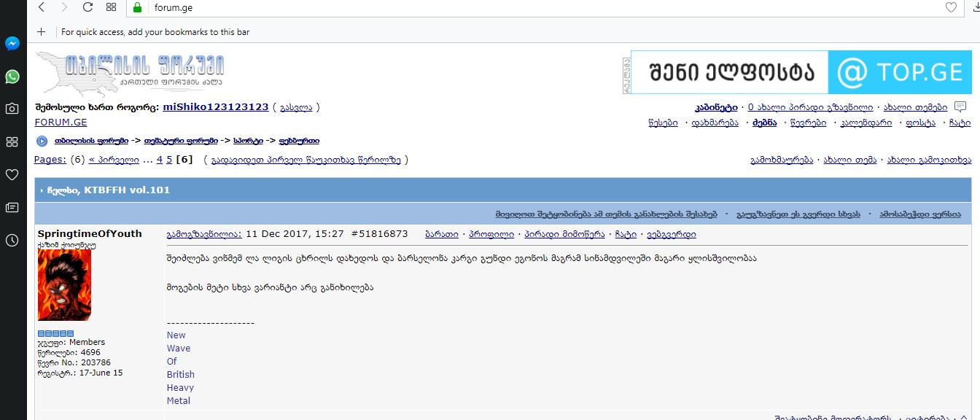Open bookmarks via the sidebar heart icon
This screenshot has height=420, width=980.
pos(12,174)
